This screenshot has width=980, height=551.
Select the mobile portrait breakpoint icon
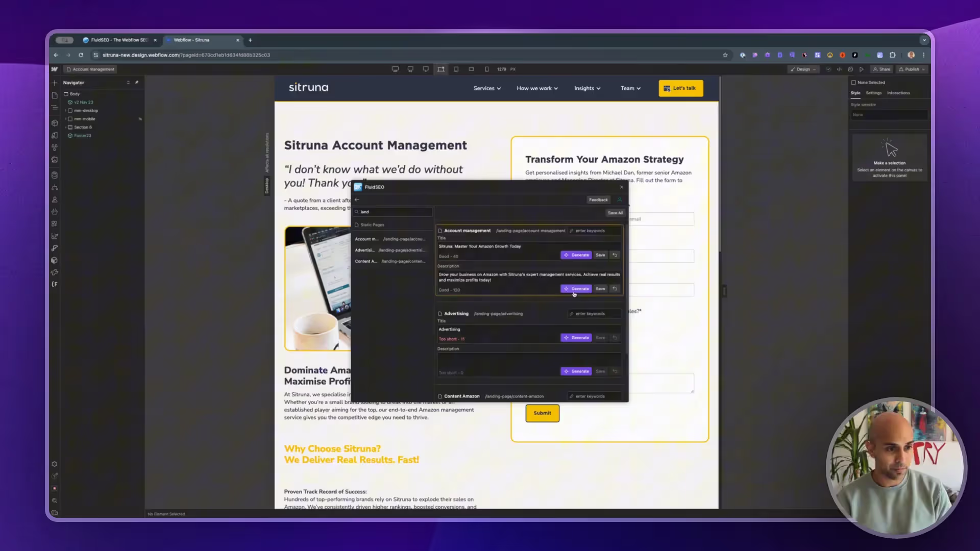[x=487, y=69]
